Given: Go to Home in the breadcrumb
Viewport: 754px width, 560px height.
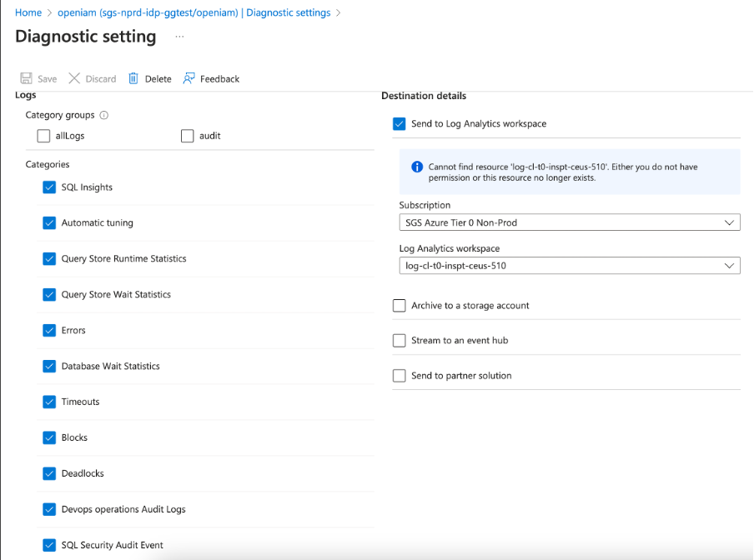Looking at the screenshot, I should click(28, 12).
